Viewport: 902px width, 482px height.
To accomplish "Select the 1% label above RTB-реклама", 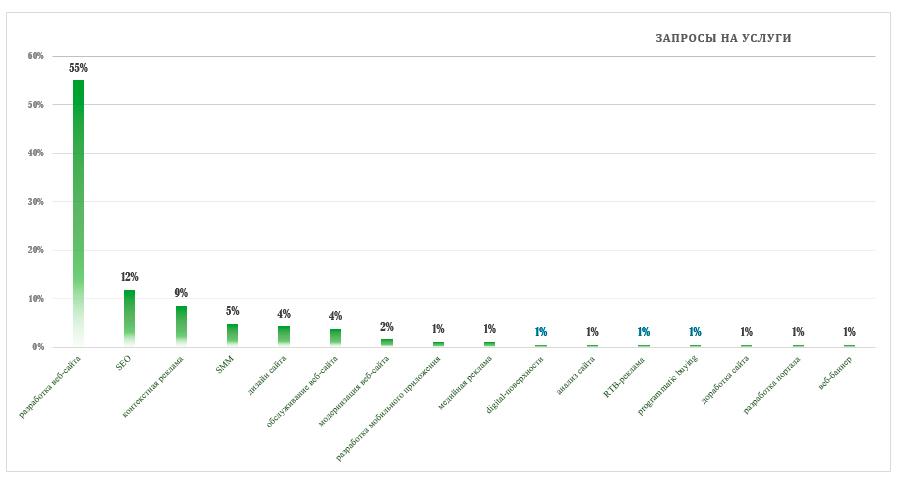I will tap(643, 332).
